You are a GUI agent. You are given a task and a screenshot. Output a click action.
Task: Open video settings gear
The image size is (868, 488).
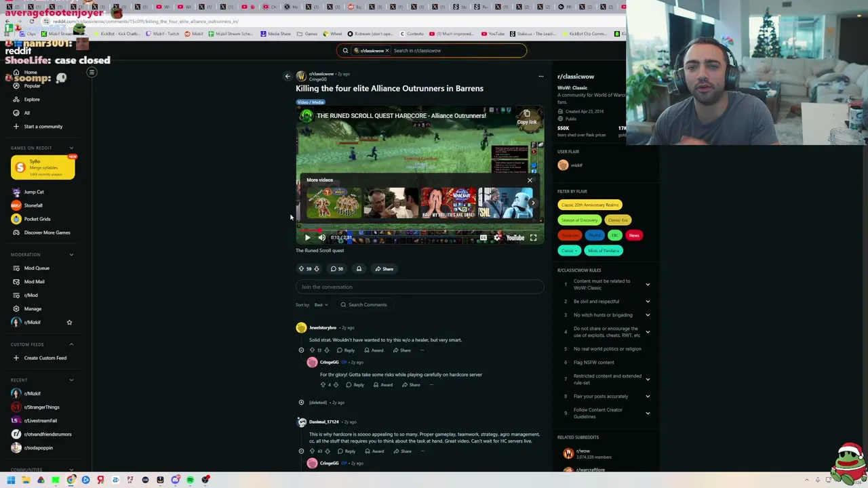(497, 238)
